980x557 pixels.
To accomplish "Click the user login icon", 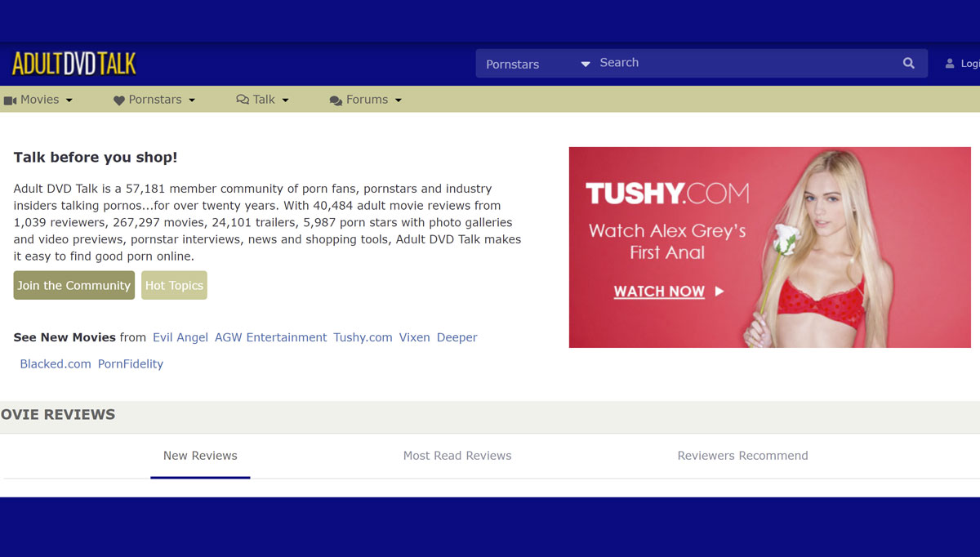I will coord(950,64).
